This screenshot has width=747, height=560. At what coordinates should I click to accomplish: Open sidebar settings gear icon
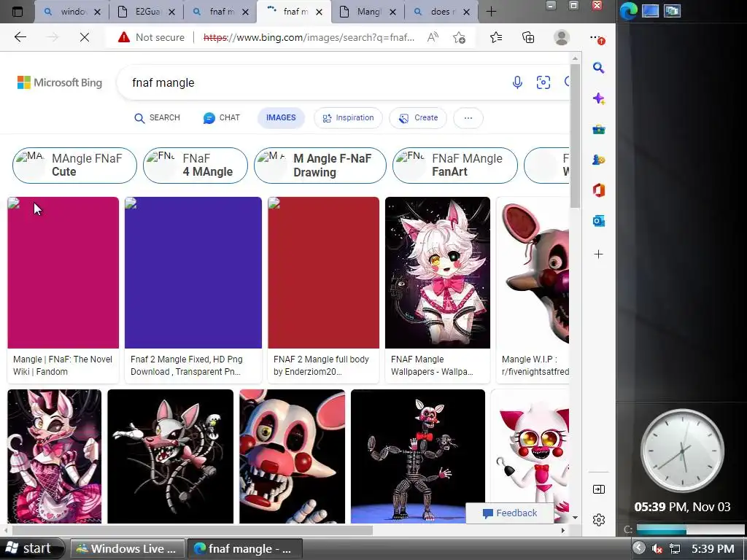pos(599,520)
